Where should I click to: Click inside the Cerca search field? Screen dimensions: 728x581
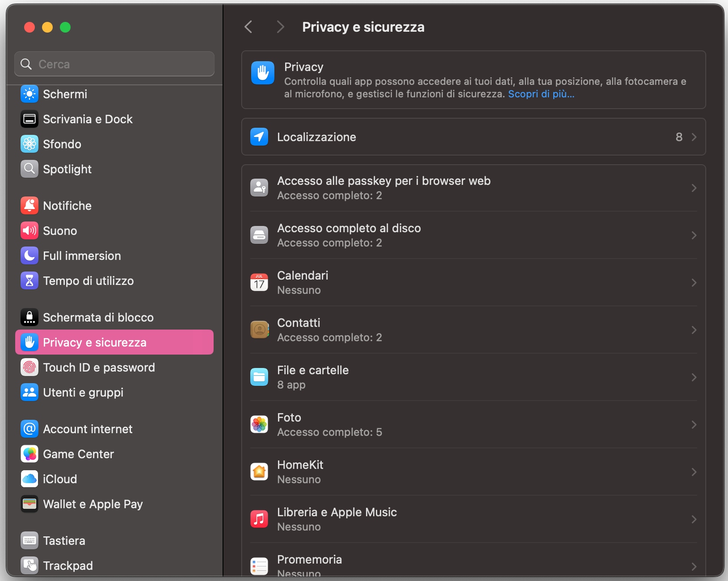(x=114, y=64)
